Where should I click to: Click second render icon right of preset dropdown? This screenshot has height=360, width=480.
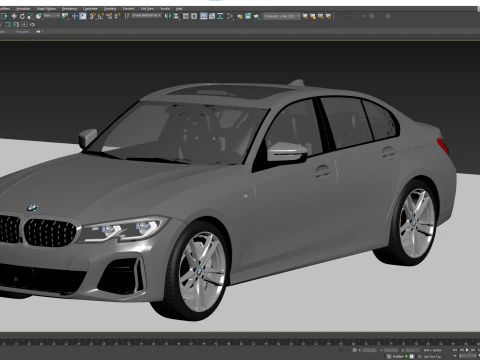click(x=313, y=16)
